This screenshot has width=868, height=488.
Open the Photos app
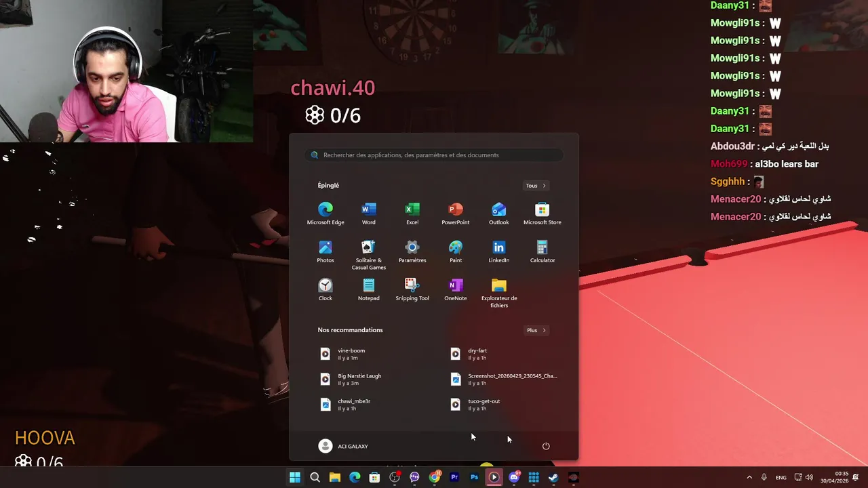tap(325, 251)
